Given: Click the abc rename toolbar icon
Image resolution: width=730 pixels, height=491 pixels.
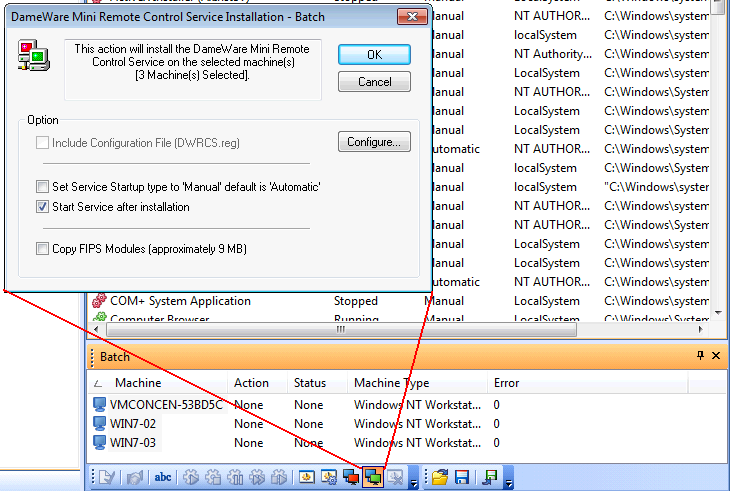Looking at the screenshot, I should coord(162,477).
